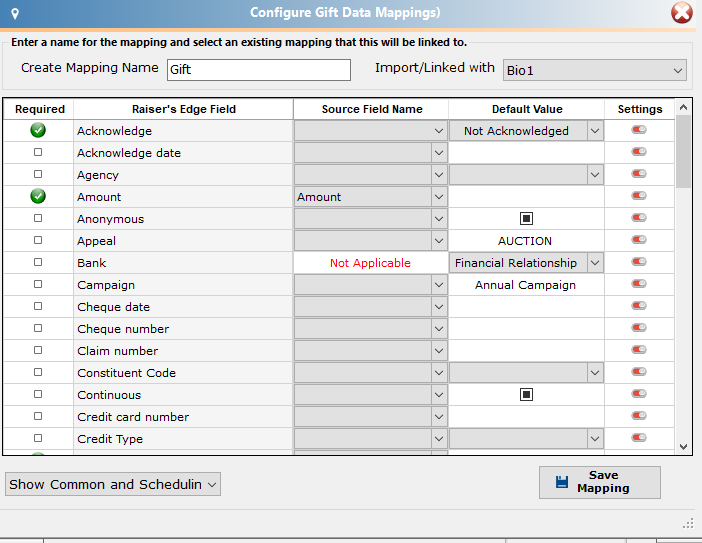Toggle settings switch for Credit Type row

639,437
